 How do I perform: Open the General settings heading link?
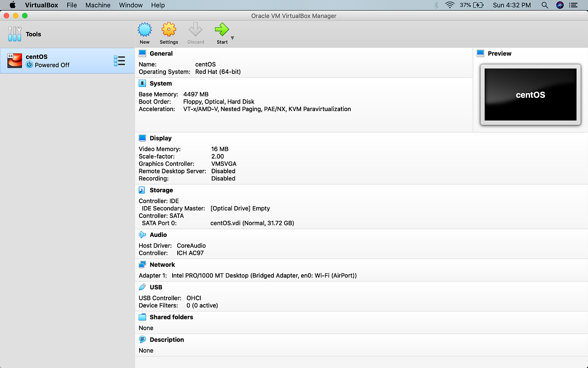pos(161,53)
